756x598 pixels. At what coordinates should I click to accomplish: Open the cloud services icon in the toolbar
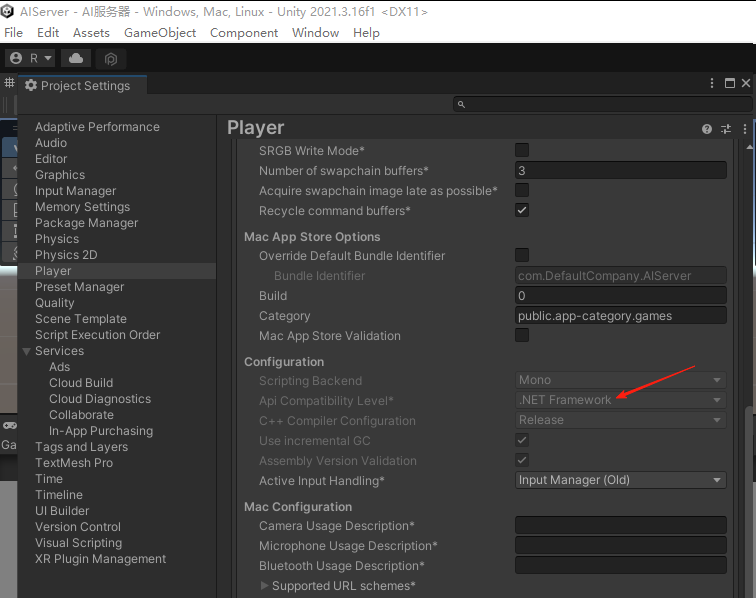tap(76, 58)
